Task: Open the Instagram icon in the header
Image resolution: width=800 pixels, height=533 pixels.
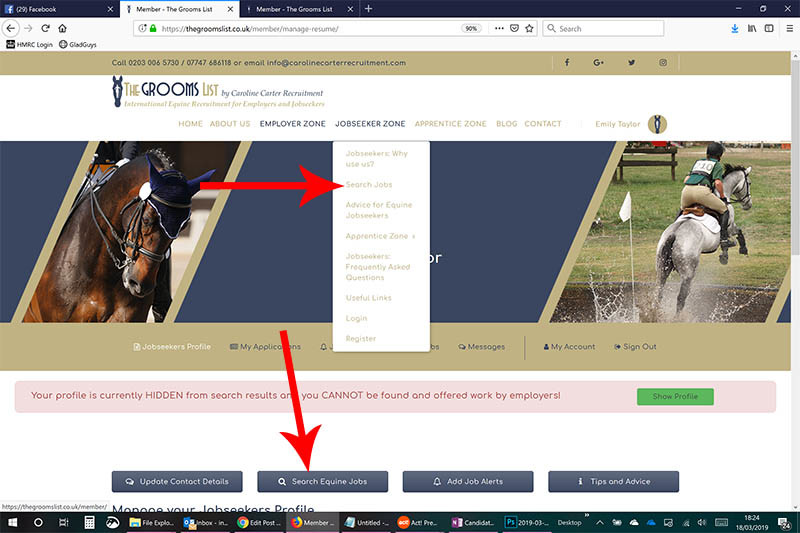Action: click(663, 62)
